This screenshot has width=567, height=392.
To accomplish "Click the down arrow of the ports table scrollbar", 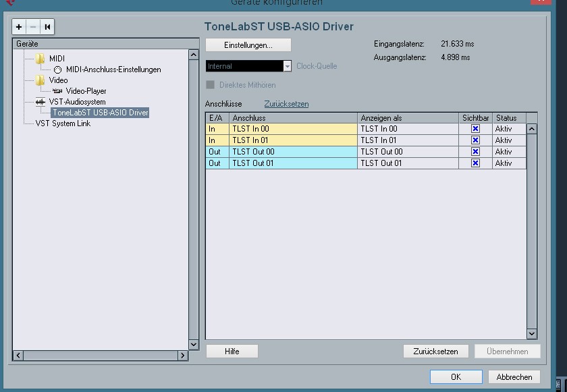I will [532, 333].
